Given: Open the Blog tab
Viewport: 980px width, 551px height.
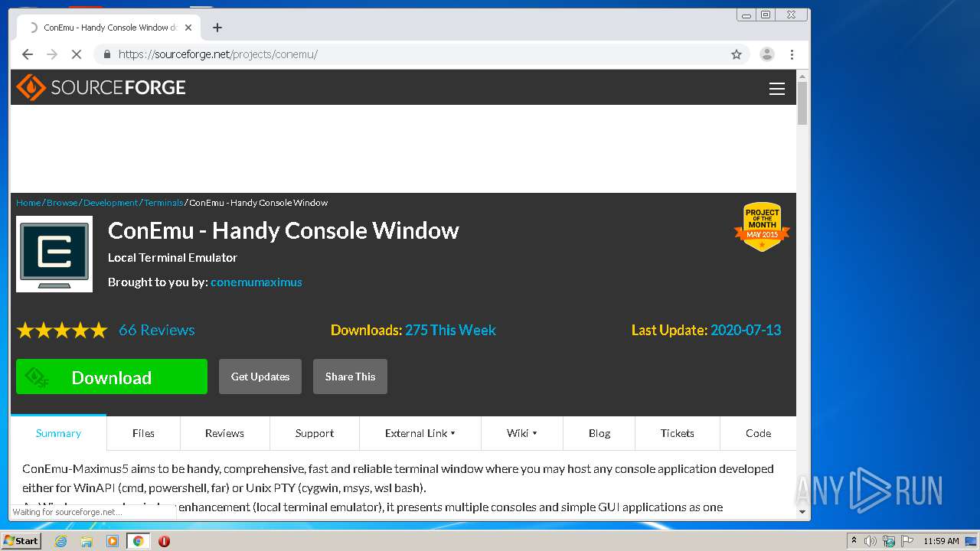Looking at the screenshot, I should [599, 433].
